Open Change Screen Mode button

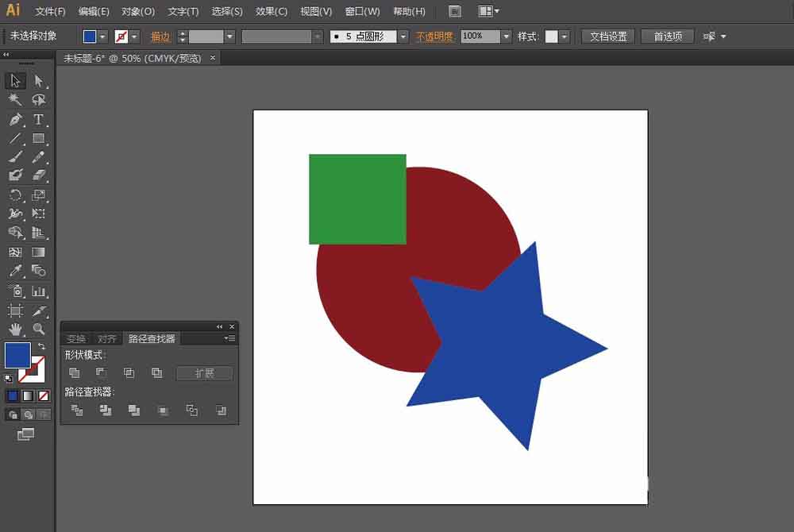point(26,434)
